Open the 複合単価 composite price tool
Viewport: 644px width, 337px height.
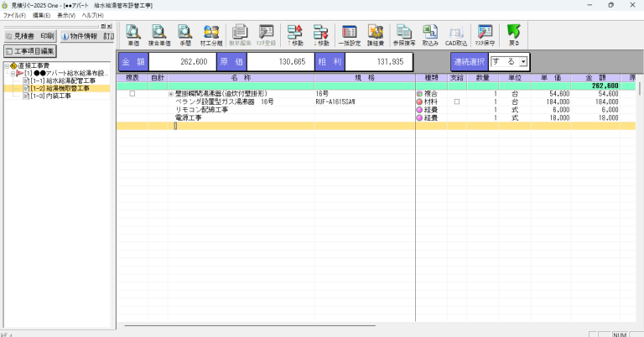(158, 35)
